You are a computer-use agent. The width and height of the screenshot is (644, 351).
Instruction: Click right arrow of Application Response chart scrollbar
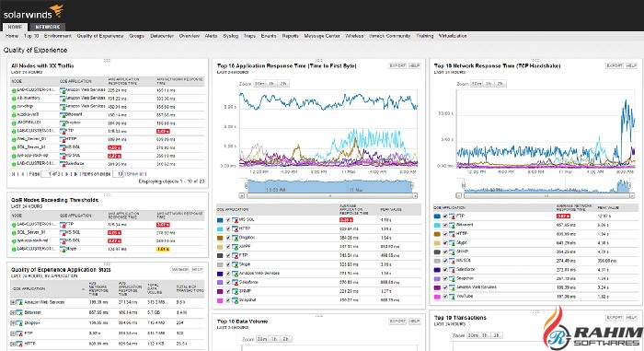415,196
